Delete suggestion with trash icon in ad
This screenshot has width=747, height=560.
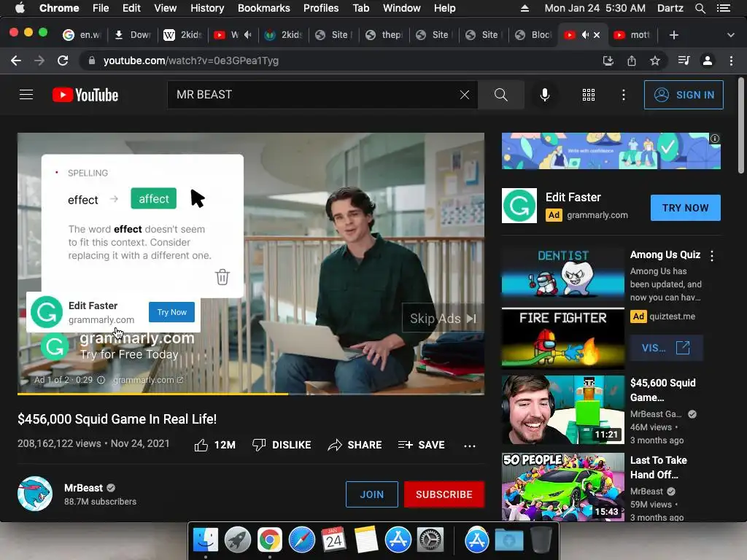pos(222,276)
